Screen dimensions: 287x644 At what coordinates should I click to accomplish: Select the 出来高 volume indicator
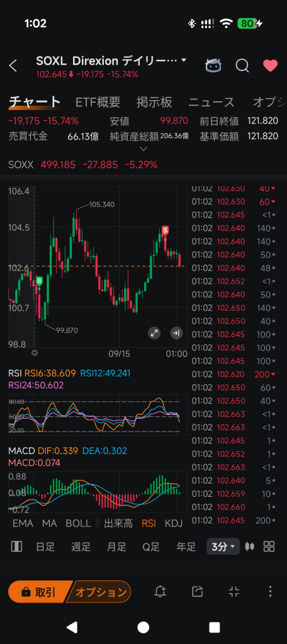[x=118, y=523]
